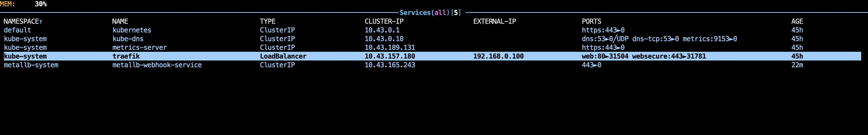This screenshot has height=135, width=868.
Task: Click the default namespace cell
Action: pos(17,30)
